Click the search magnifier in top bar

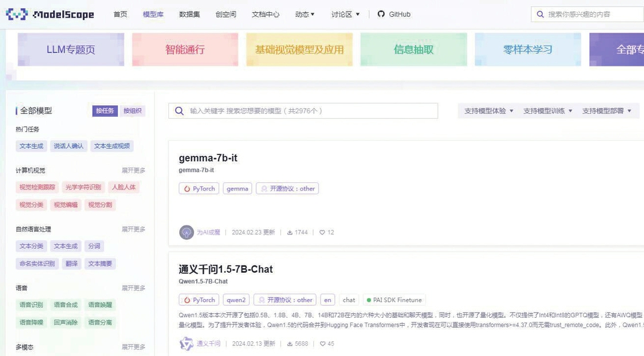(x=540, y=14)
